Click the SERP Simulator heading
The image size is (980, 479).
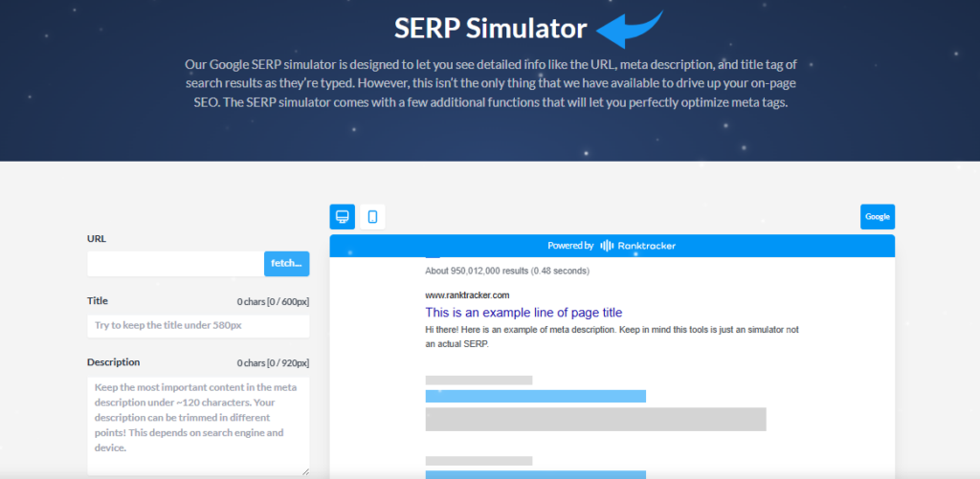pyautogui.click(x=491, y=29)
